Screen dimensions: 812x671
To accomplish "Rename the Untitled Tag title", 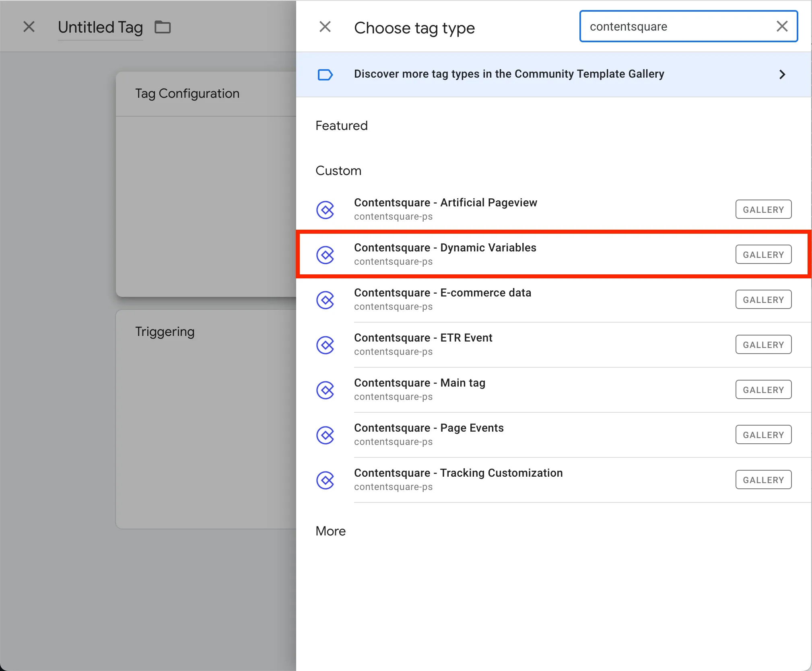I will 100,27.
